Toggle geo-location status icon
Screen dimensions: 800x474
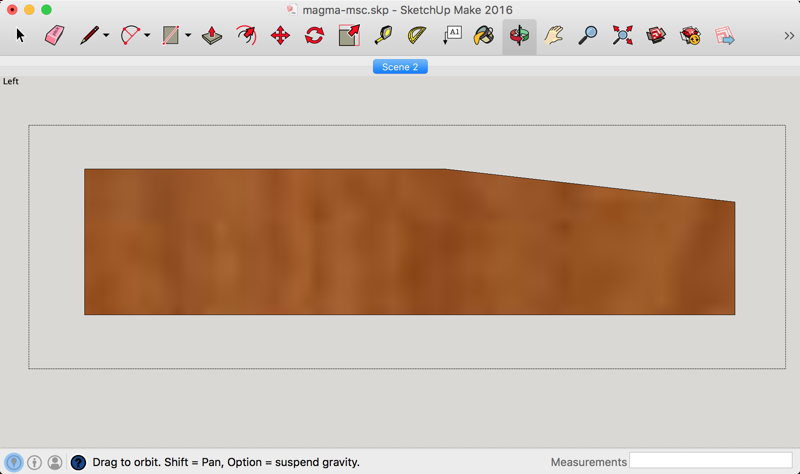14,463
